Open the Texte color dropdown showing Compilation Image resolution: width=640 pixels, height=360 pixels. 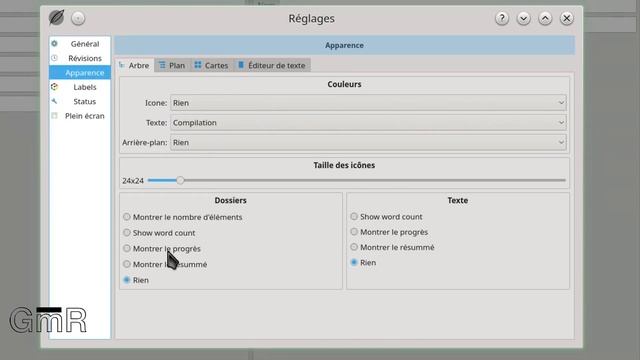click(x=368, y=122)
